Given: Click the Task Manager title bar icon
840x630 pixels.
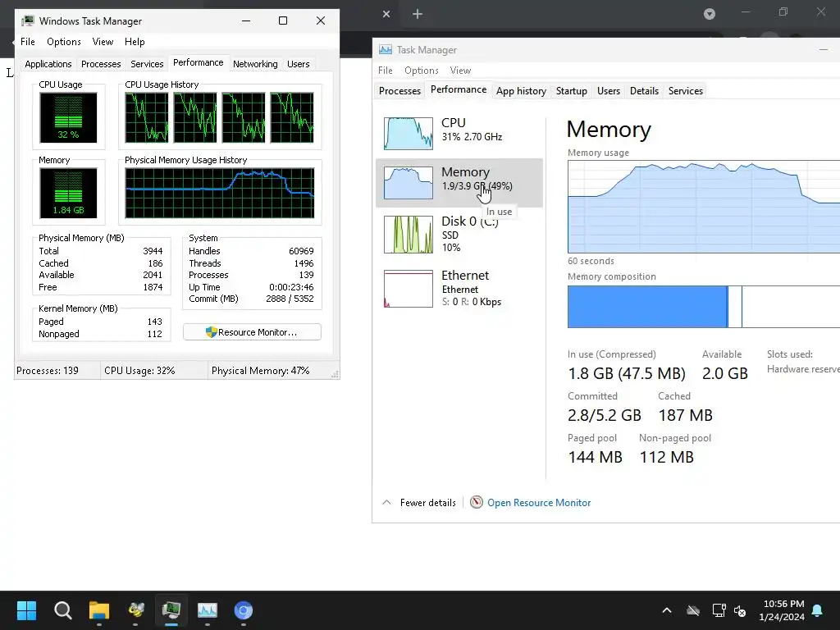Looking at the screenshot, I should (x=386, y=50).
